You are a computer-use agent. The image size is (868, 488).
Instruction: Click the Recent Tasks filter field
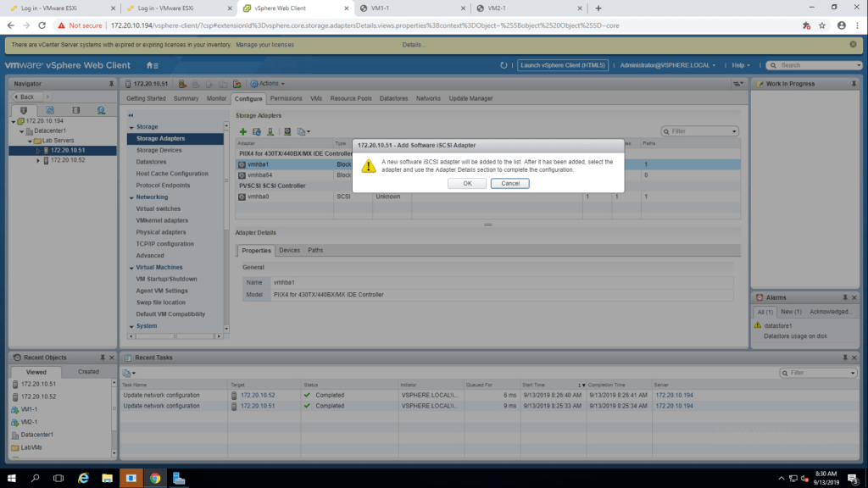coord(821,373)
